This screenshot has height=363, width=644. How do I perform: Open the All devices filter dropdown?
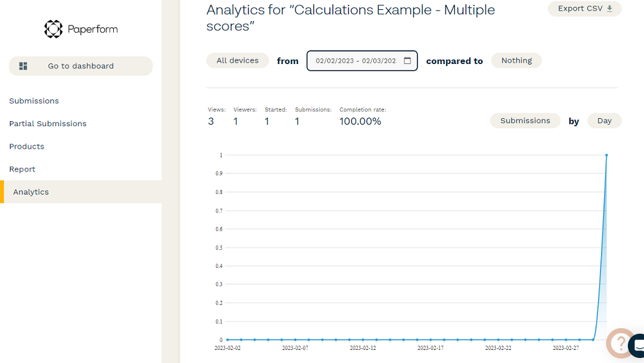(x=238, y=60)
